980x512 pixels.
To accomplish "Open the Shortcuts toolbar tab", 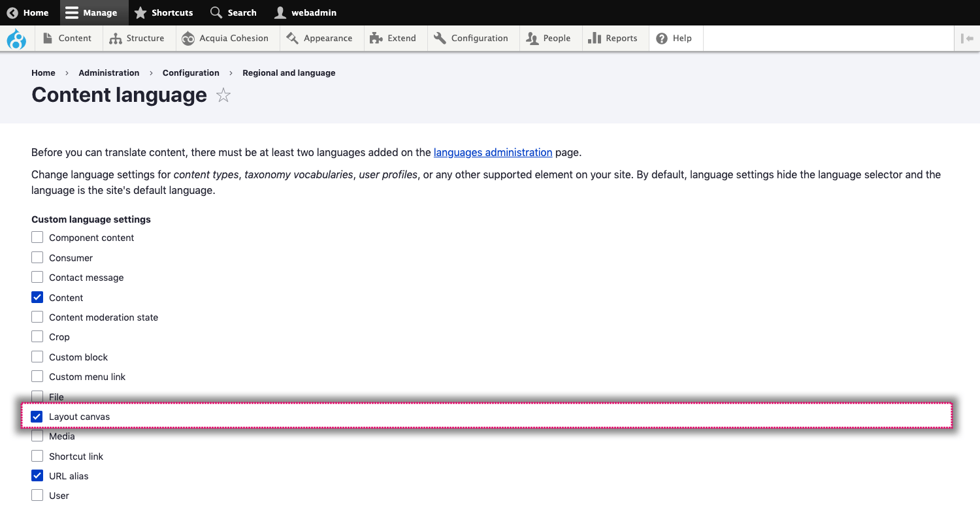I will point(163,12).
